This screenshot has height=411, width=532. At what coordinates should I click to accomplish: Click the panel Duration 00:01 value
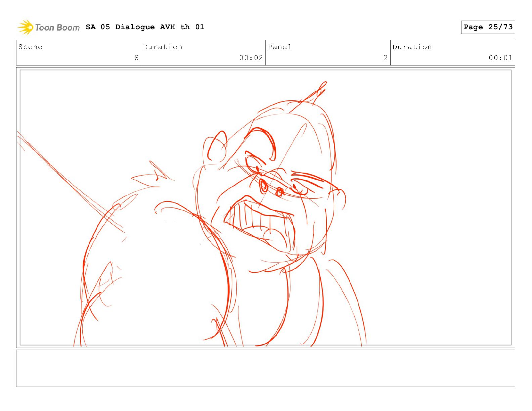(500, 58)
